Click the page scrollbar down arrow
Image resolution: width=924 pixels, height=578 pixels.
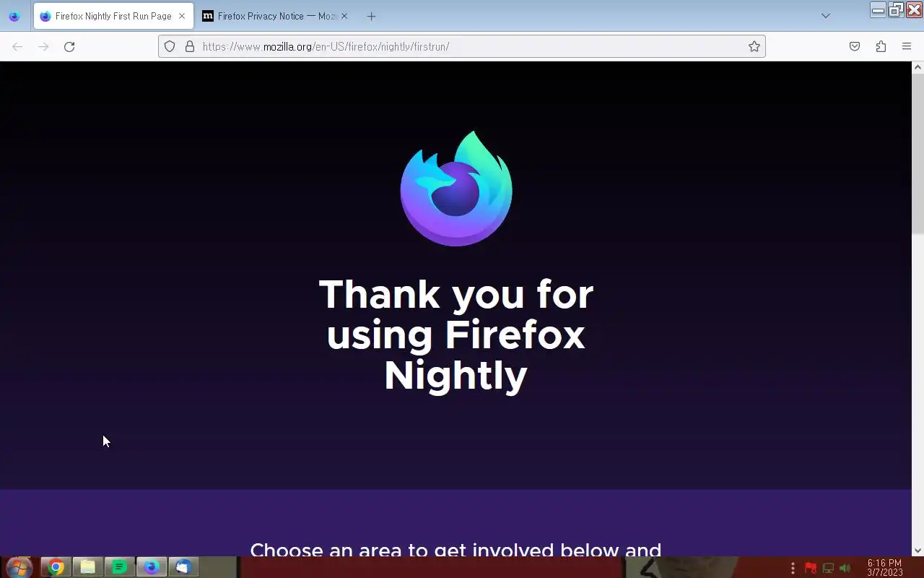point(918,550)
